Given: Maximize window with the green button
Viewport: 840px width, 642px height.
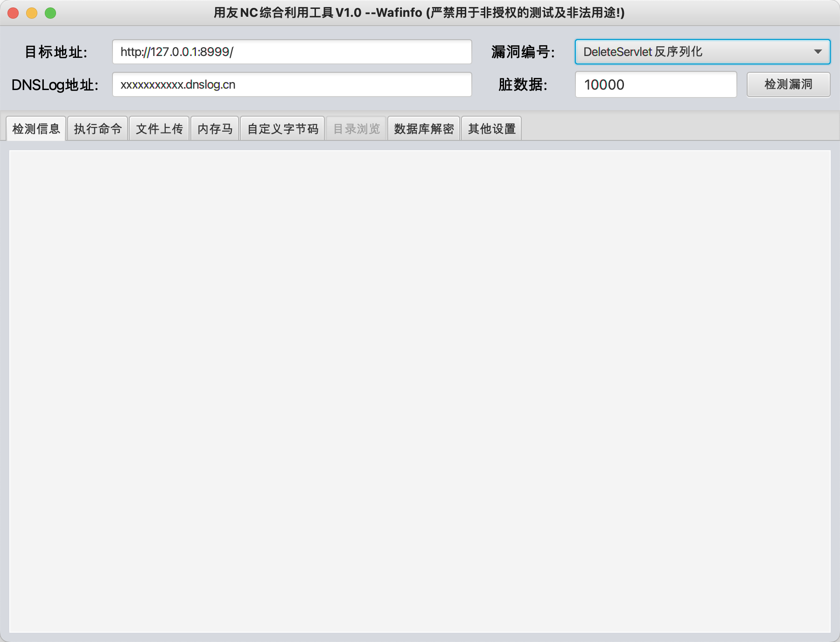Looking at the screenshot, I should (x=50, y=13).
